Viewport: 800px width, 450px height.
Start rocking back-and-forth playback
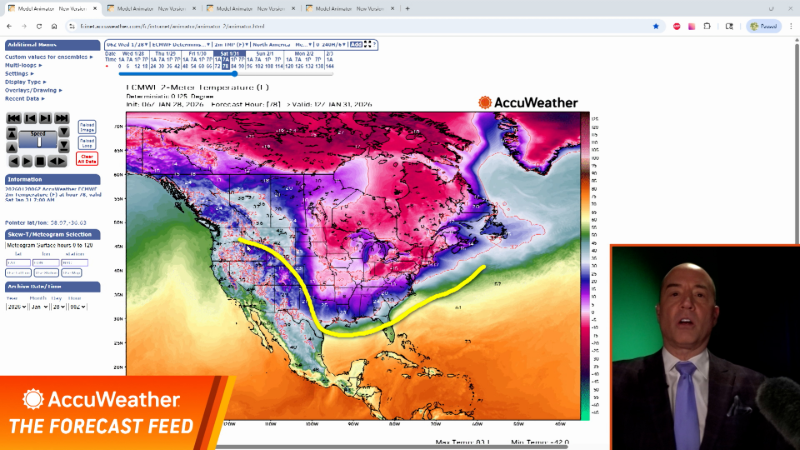(57, 161)
